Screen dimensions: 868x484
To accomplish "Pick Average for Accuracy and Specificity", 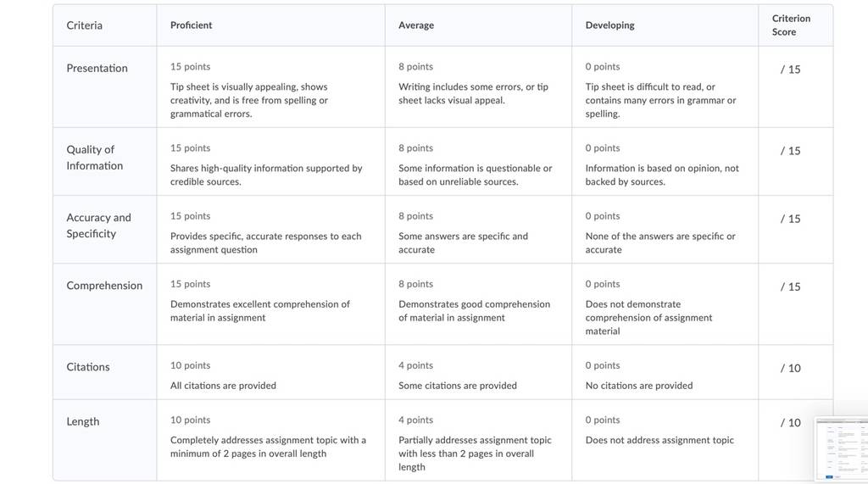I will 478,230.
